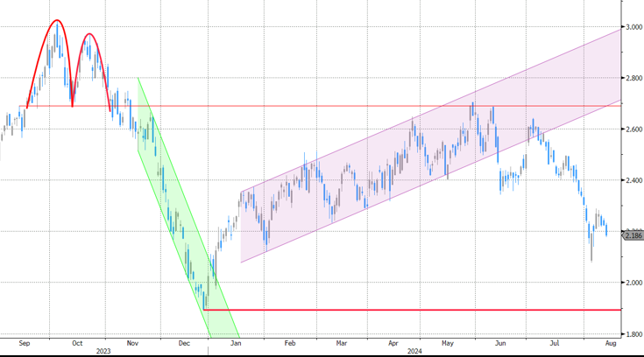The image size is (644, 357).
Task: Click the 2.186 current price tag
Action: point(633,235)
